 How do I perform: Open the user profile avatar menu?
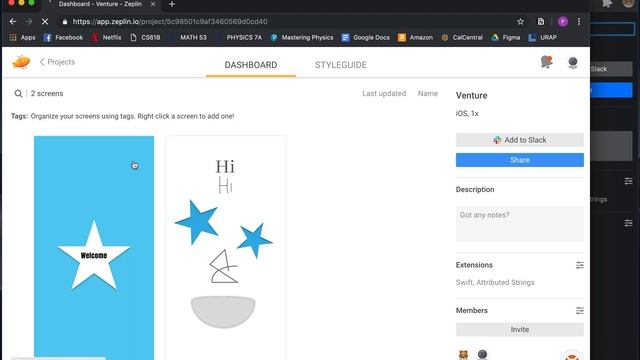click(x=573, y=62)
